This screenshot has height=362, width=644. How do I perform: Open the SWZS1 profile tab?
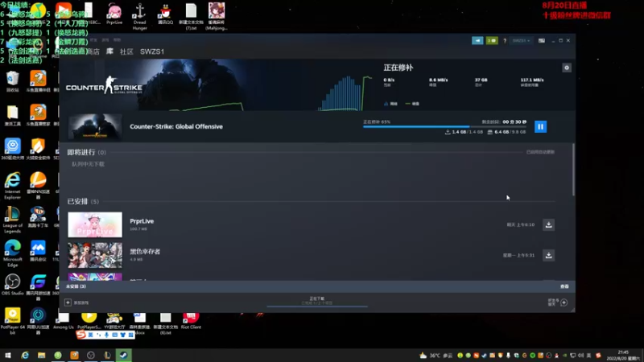coord(152,51)
